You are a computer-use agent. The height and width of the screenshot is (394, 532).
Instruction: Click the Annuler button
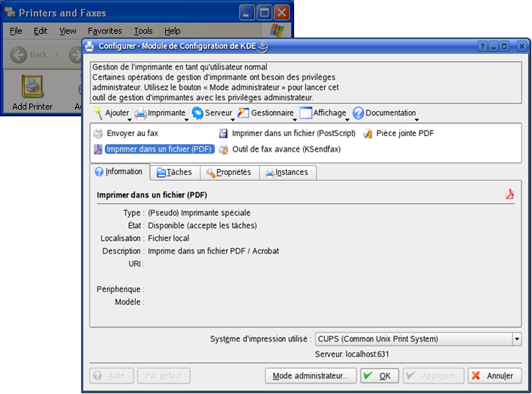point(494,376)
